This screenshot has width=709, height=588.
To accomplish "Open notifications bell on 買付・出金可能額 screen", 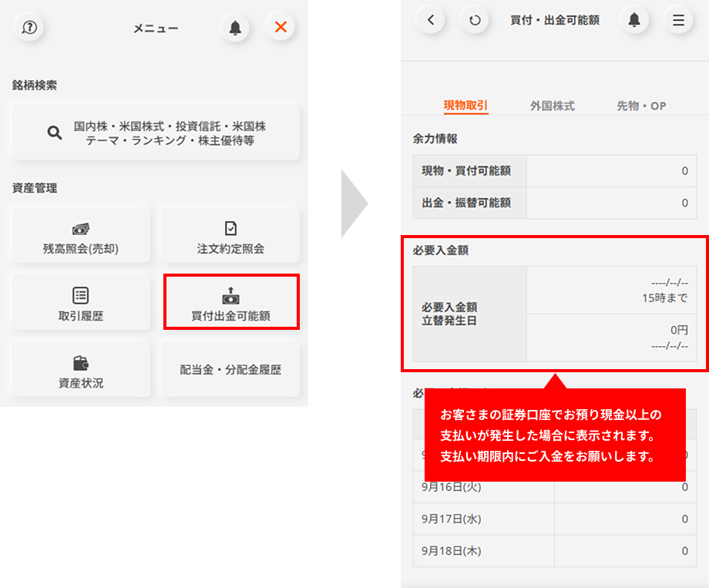I will point(634,21).
